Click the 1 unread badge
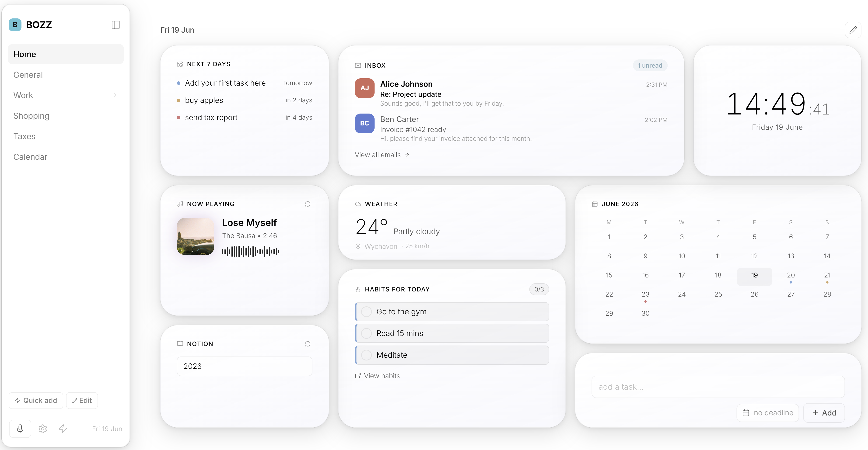Screen dimensions: 868x450 click(x=650, y=65)
